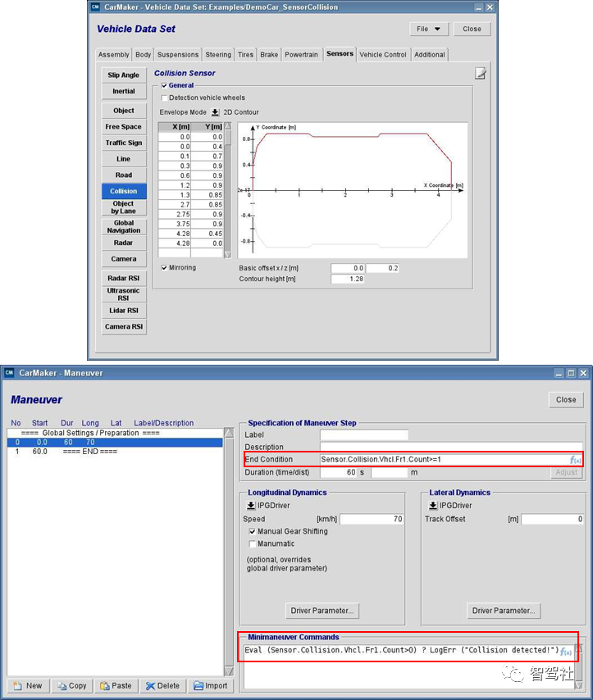
Task: Click the Envelope Mode download-arrow icon
Action: [215, 112]
